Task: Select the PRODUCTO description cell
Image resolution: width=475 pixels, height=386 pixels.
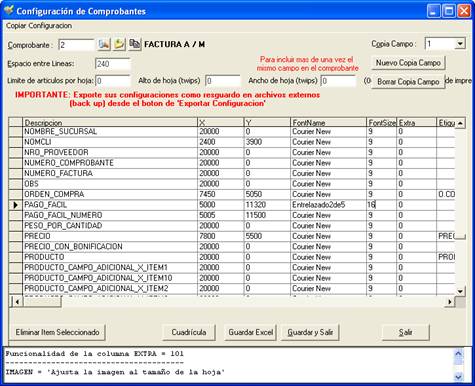Action: click(x=110, y=257)
